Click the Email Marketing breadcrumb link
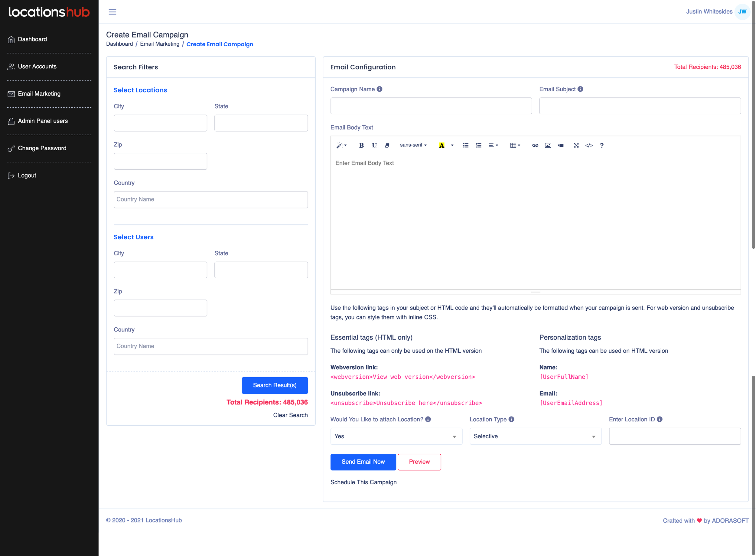756x556 pixels. [160, 44]
